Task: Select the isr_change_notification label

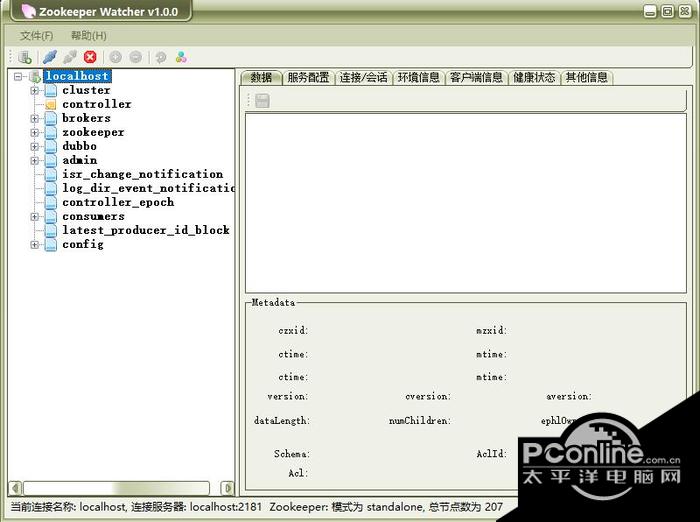Action: [x=142, y=174]
